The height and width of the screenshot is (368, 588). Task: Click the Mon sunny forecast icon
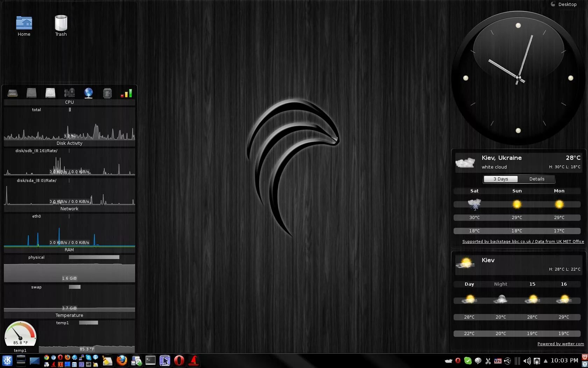(x=559, y=204)
